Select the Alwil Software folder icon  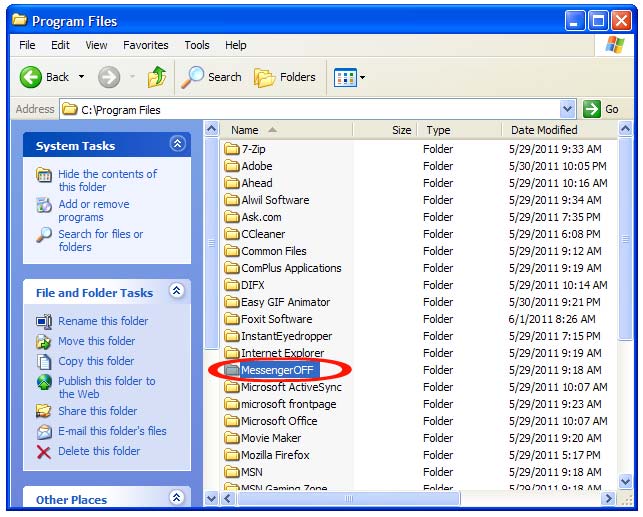[232, 200]
